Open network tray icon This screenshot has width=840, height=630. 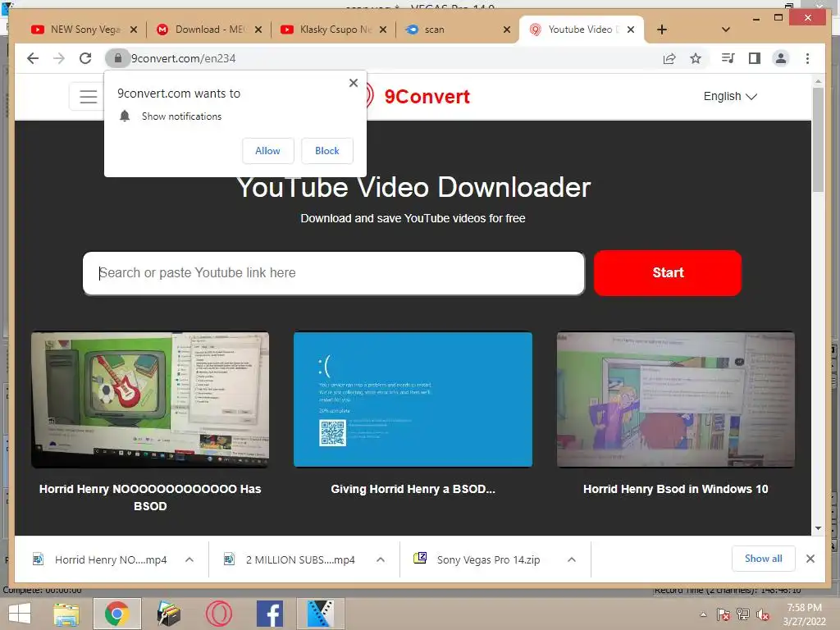coord(743,614)
